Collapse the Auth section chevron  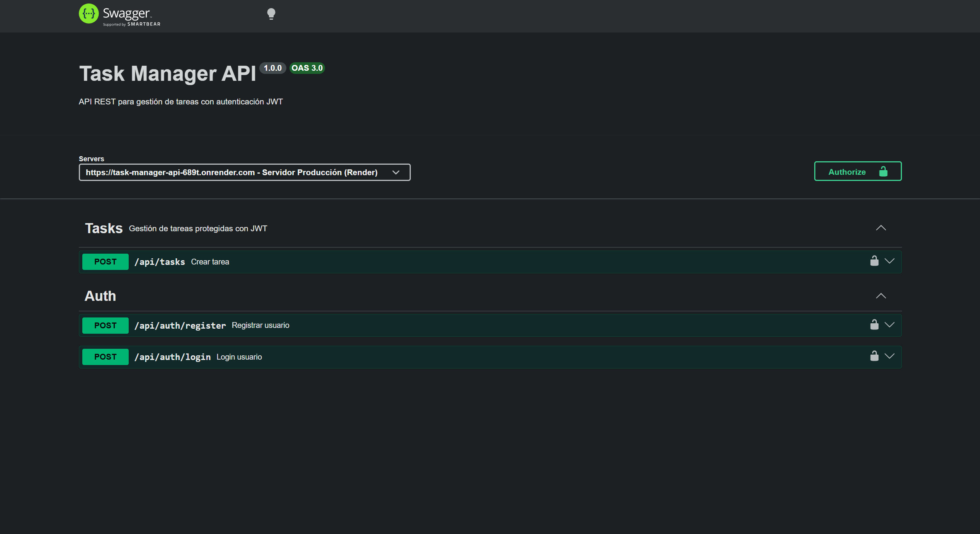(x=881, y=296)
